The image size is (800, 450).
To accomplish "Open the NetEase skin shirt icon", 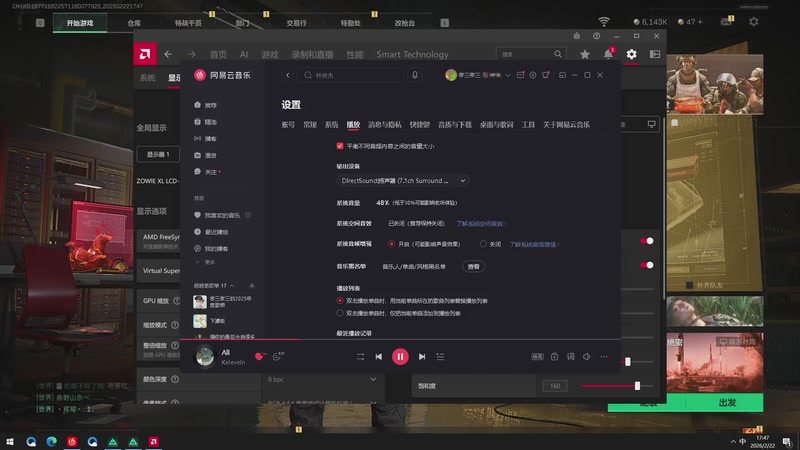I will (545, 75).
